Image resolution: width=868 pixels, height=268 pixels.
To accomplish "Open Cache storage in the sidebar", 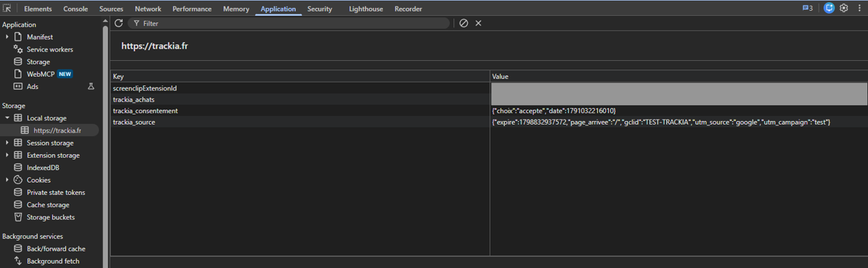I will pos(48,204).
